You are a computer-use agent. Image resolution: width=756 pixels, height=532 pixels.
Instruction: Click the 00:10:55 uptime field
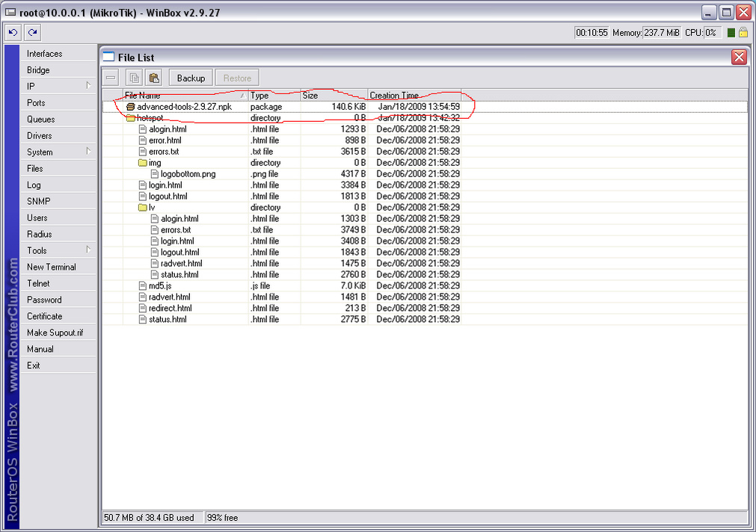click(x=591, y=33)
